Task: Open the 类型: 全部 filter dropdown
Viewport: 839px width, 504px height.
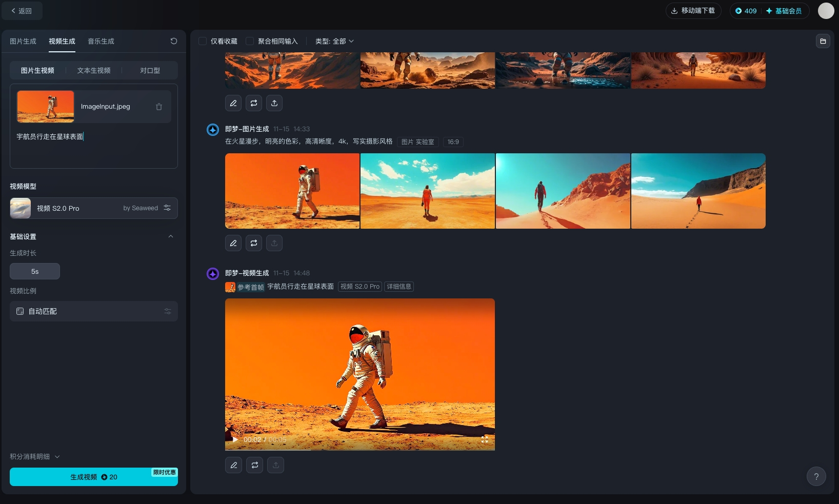Action: pyautogui.click(x=334, y=41)
